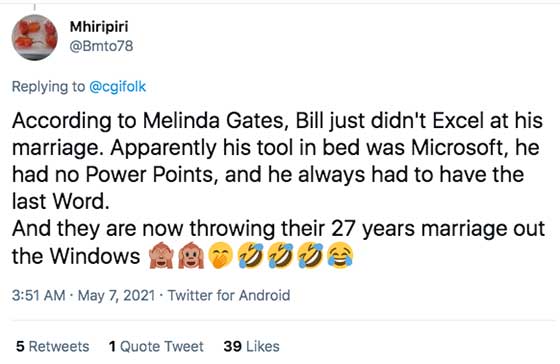Open the @cgifolk mention link

pyautogui.click(x=117, y=86)
